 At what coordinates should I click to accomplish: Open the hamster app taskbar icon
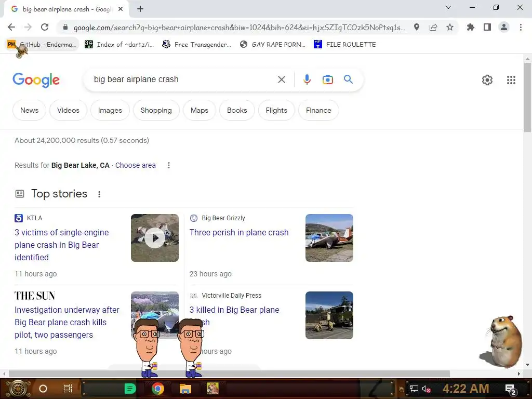[212, 389]
